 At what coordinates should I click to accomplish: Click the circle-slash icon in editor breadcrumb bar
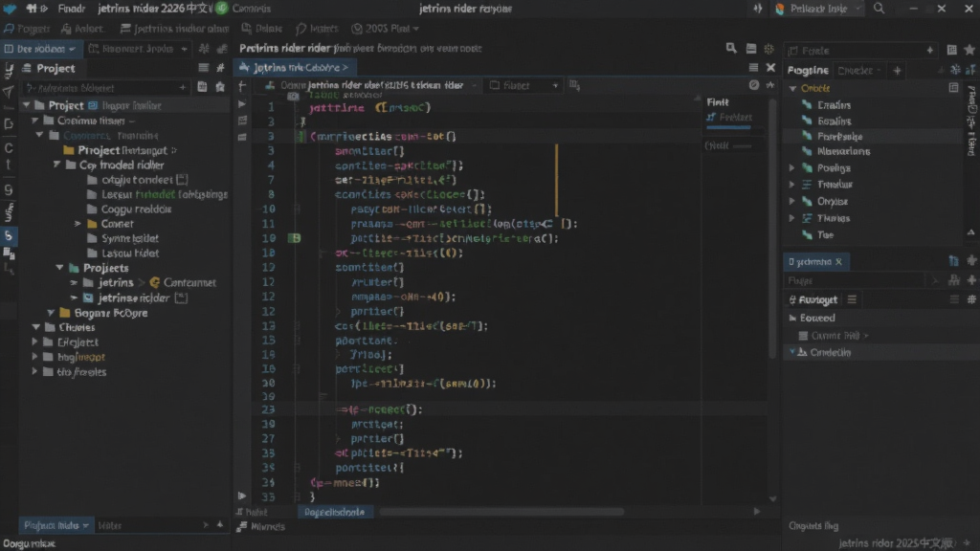(x=754, y=85)
